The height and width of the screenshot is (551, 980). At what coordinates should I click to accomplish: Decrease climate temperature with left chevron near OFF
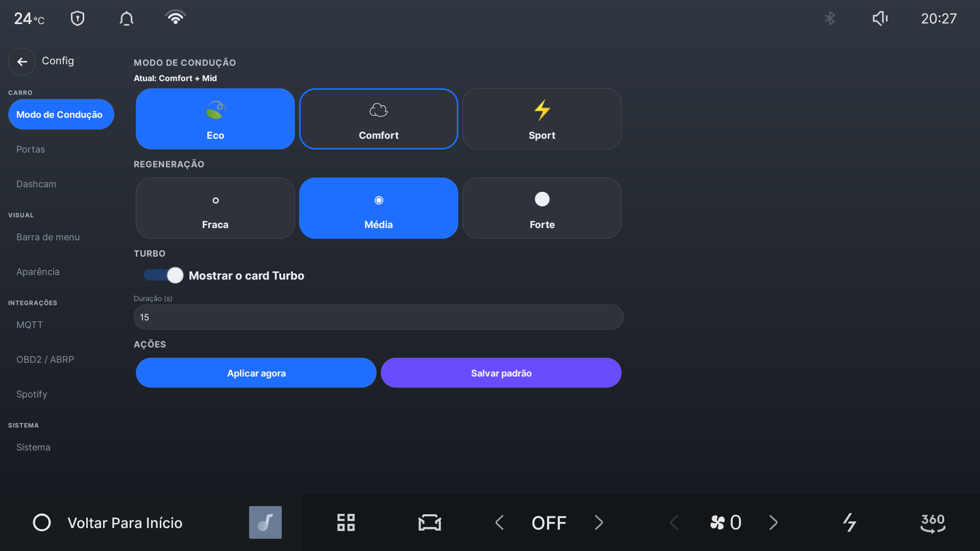coord(500,522)
